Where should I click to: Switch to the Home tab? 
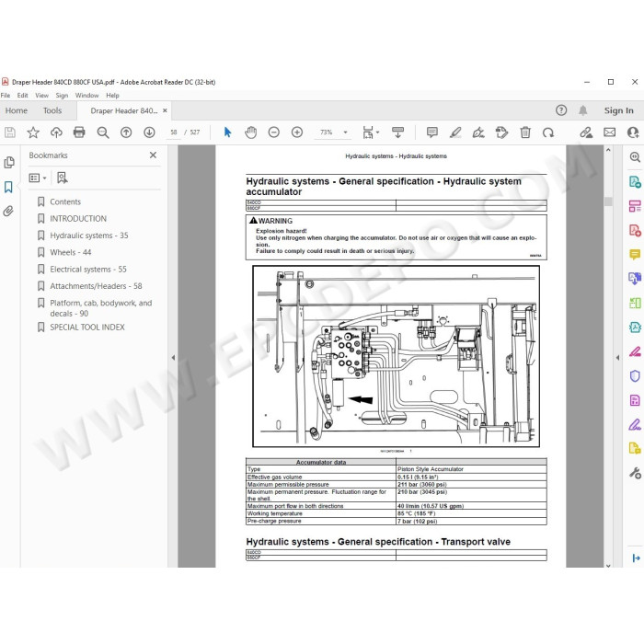[17, 110]
